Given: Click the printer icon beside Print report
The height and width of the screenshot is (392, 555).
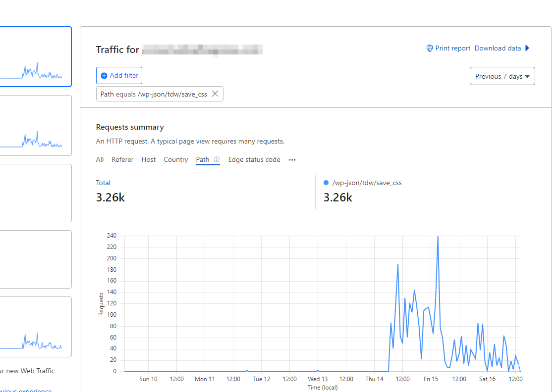Looking at the screenshot, I should (429, 49).
